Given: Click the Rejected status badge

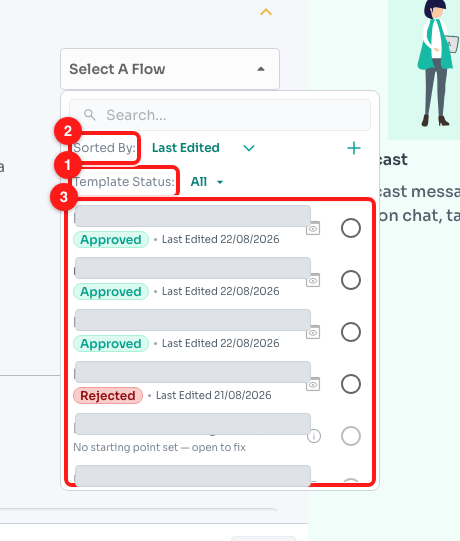Looking at the screenshot, I should click(108, 395).
